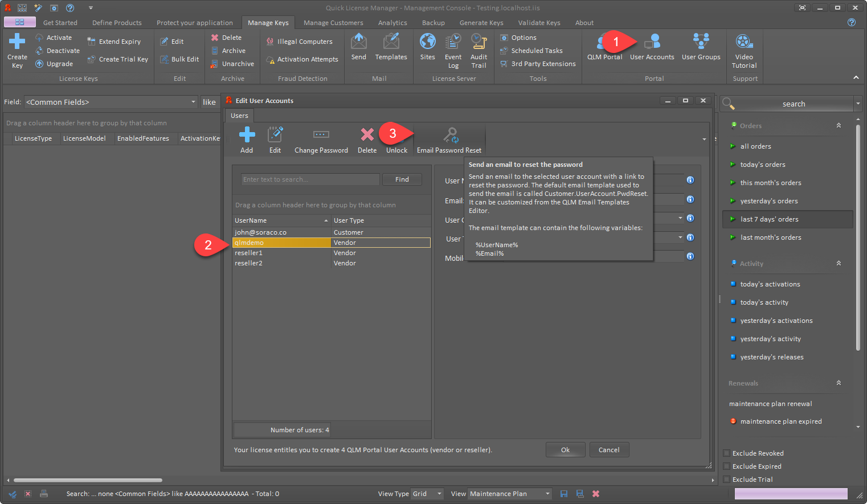
Task: Open 3rd Party Extensions
Action: tap(538, 64)
